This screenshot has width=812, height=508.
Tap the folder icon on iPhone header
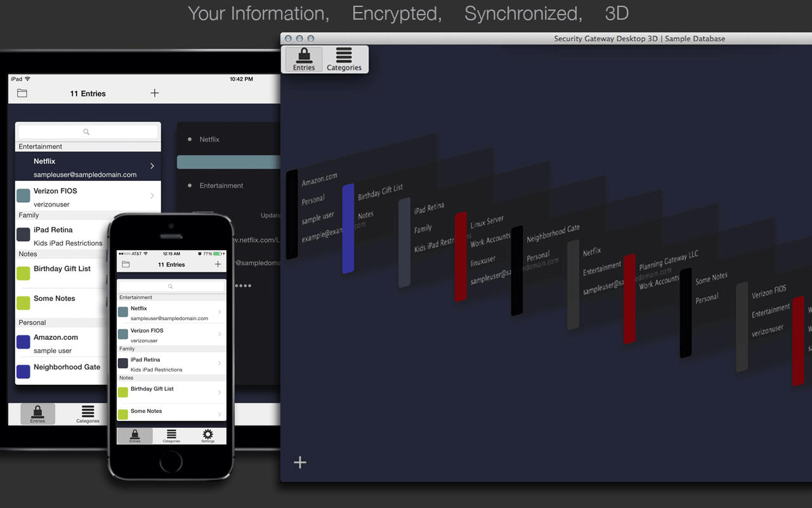tap(126, 264)
